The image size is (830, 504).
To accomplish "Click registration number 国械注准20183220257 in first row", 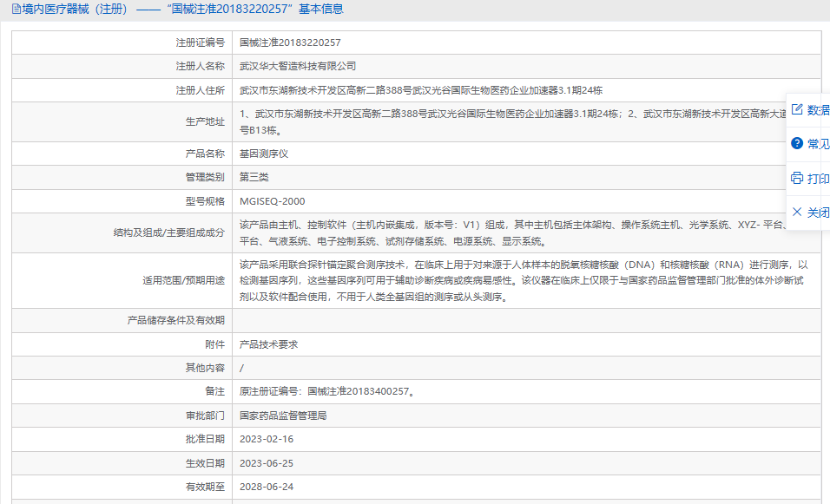I will click(290, 43).
